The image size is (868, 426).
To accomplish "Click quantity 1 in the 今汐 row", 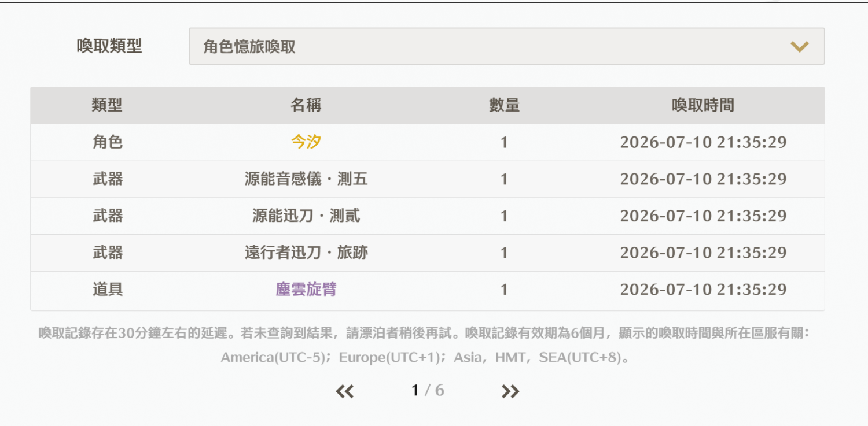I will [x=504, y=142].
